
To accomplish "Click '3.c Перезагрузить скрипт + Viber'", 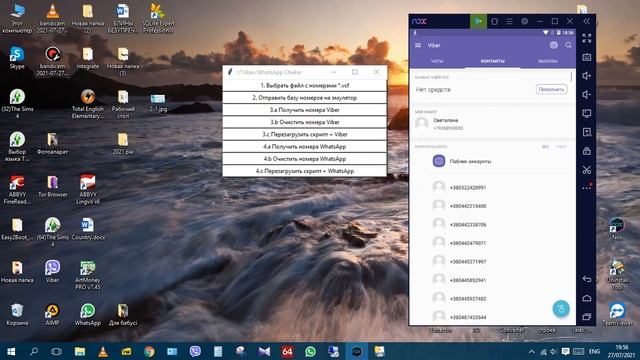I will (304, 134).
